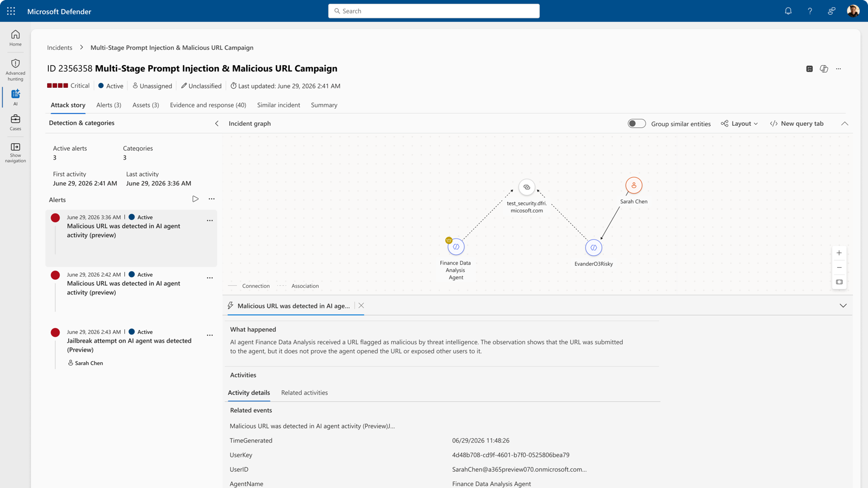Screen dimensions: 868x488
Task: Click the play alerts icon
Action: [x=195, y=199]
